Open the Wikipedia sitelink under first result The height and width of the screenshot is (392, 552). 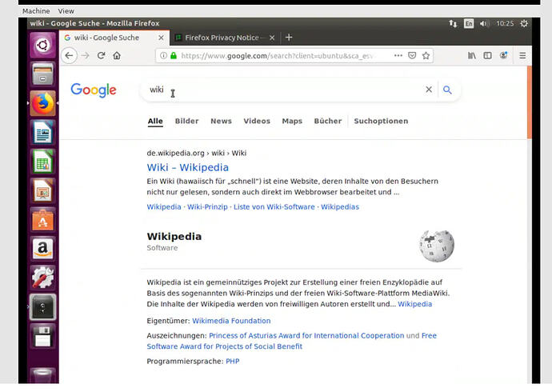[x=164, y=207]
